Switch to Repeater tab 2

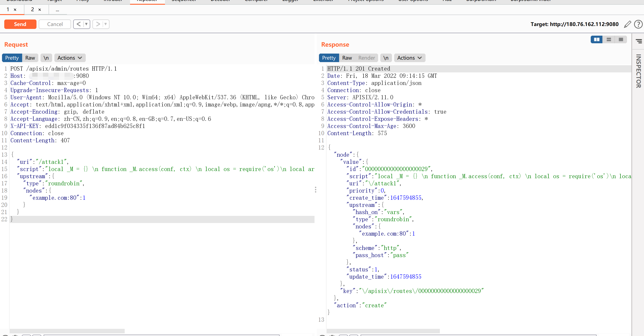(x=32, y=9)
